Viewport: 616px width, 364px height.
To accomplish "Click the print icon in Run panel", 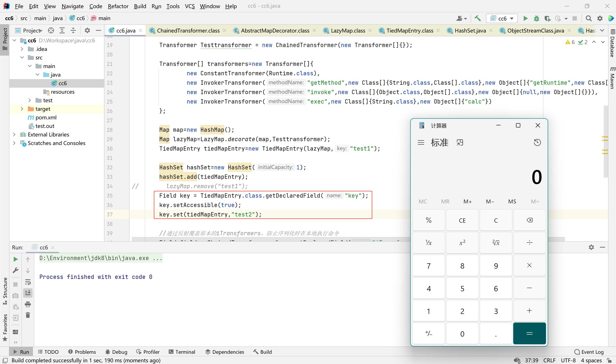I will (x=28, y=304).
